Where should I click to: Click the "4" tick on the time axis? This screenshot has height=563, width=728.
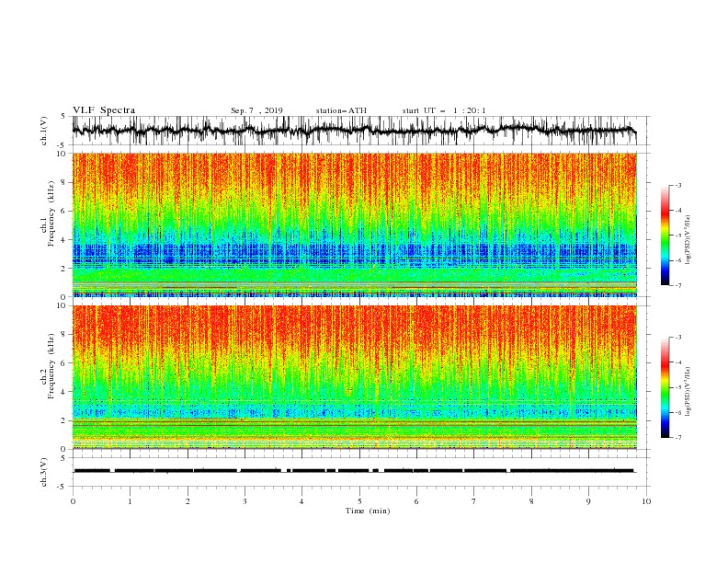coord(301,501)
